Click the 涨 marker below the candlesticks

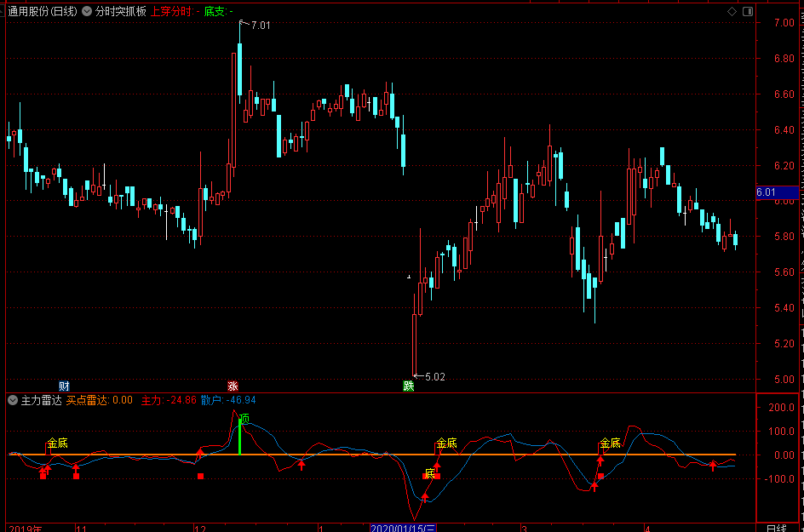pos(233,386)
